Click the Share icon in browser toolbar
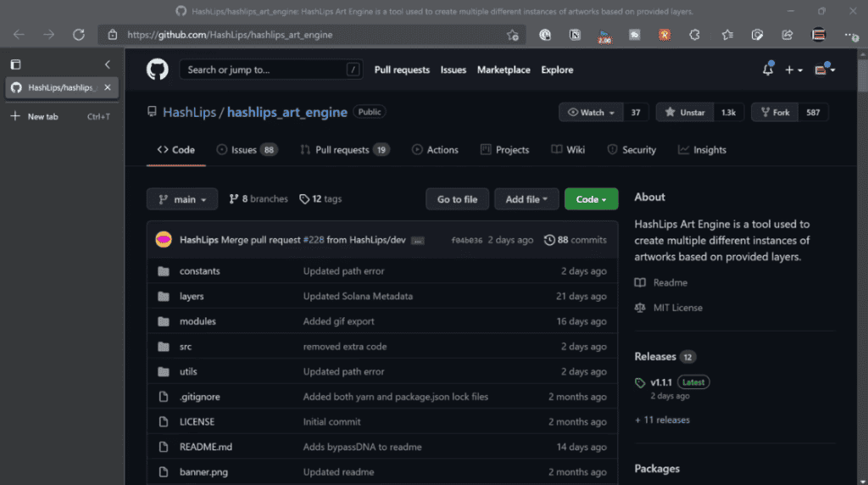Screen dimensions: 868x485 787,35
